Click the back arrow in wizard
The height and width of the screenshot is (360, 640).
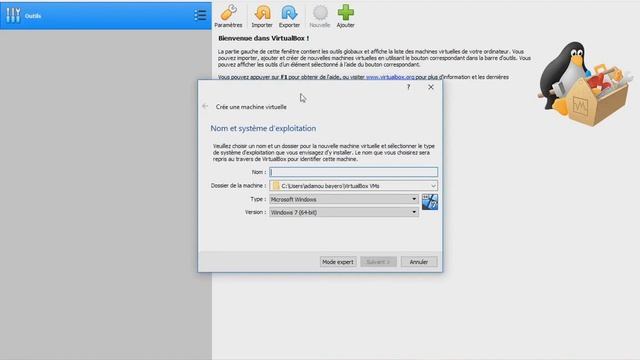tap(205, 106)
